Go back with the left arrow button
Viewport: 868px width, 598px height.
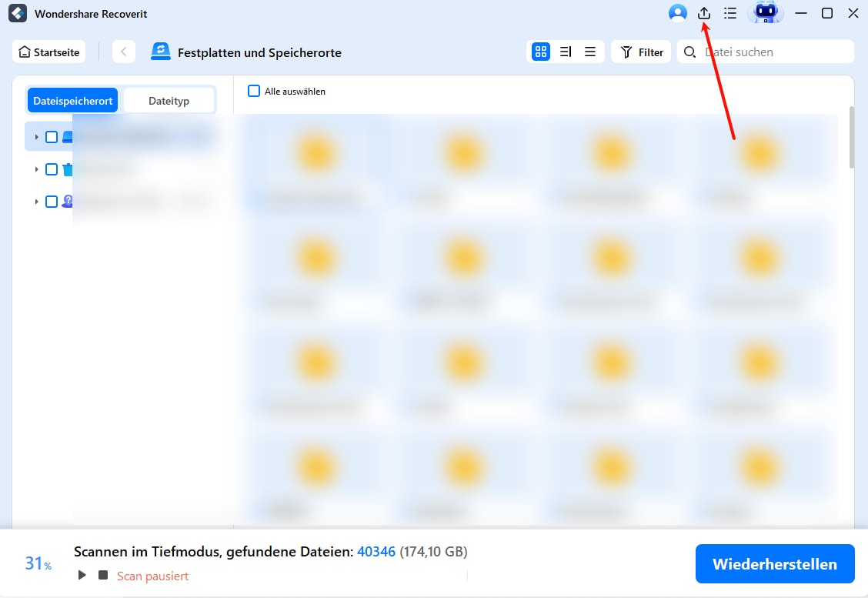(124, 52)
